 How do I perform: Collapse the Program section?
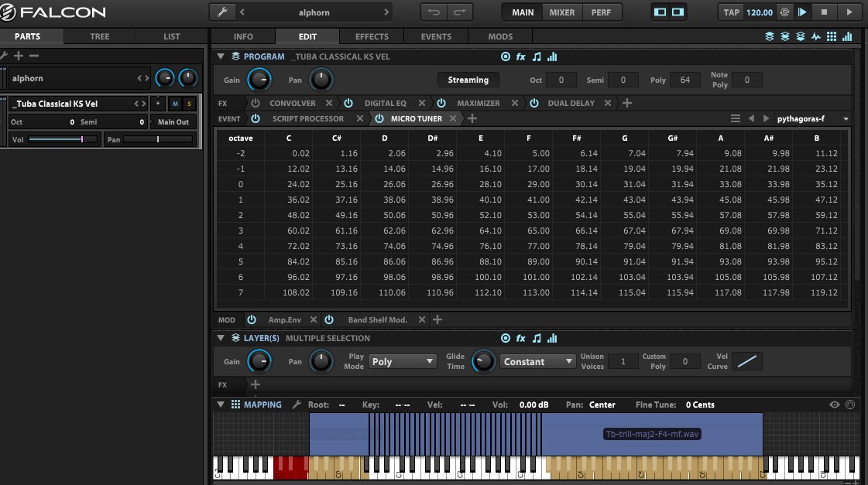[221, 56]
